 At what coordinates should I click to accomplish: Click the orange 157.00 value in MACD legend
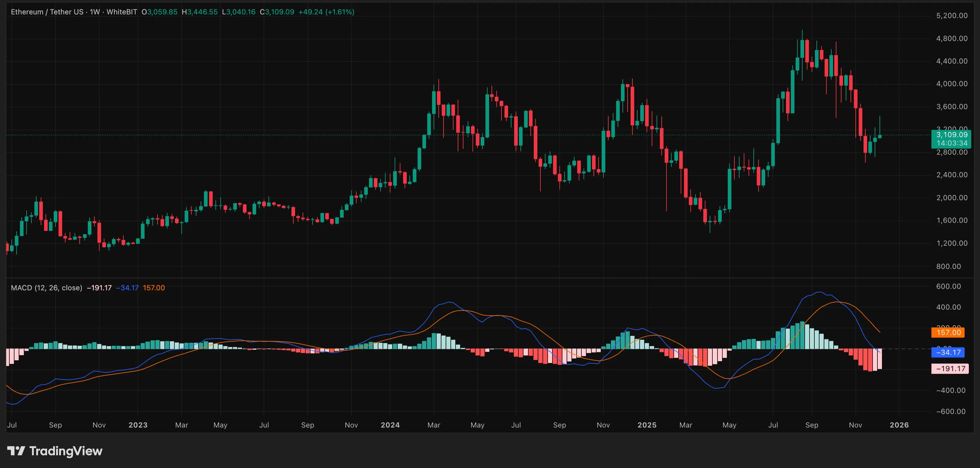(154, 288)
